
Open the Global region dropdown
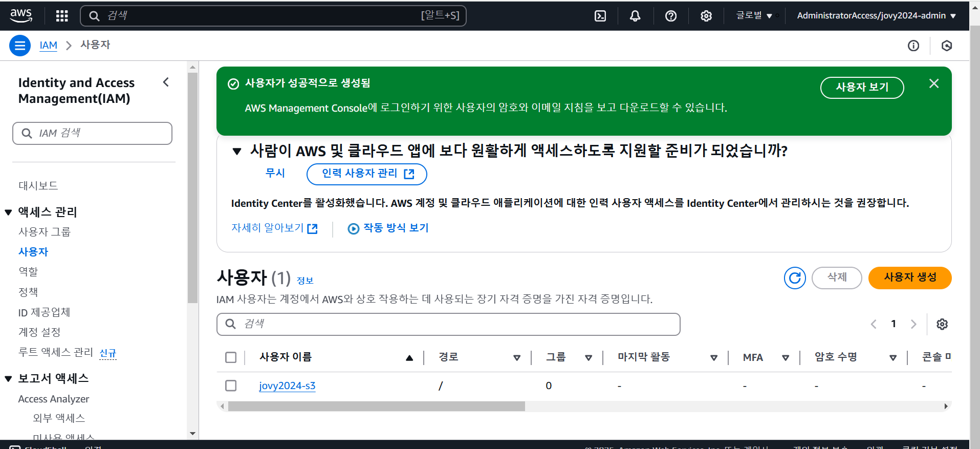(x=754, y=16)
